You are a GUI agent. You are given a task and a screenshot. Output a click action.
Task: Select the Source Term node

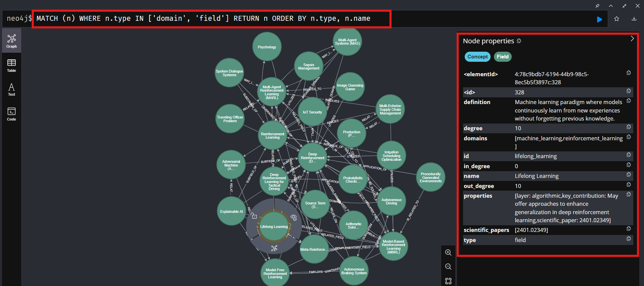[315, 205]
